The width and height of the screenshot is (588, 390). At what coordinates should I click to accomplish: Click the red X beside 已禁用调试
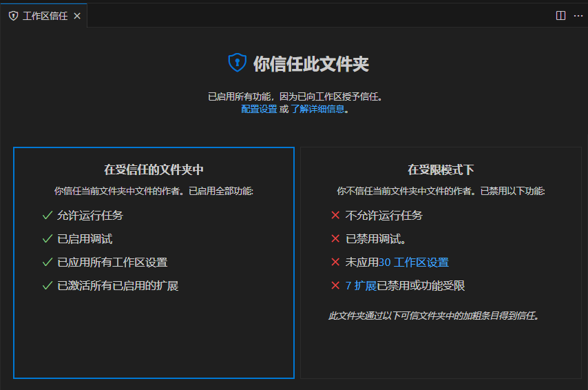(335, 239)
